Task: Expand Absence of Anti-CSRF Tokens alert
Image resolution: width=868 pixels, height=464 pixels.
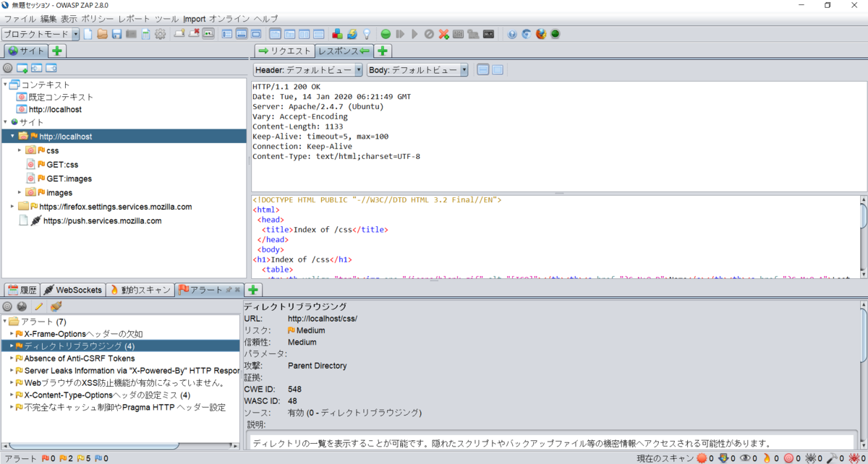Action: (x=12, y=358)
